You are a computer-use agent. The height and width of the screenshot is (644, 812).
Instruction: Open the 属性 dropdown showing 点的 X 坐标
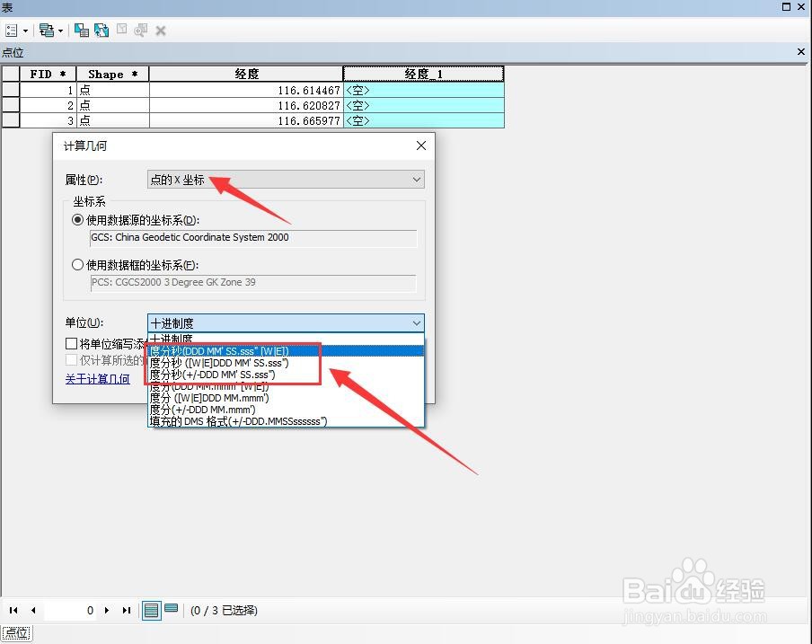pyautogui.click(x=286, y=180)
